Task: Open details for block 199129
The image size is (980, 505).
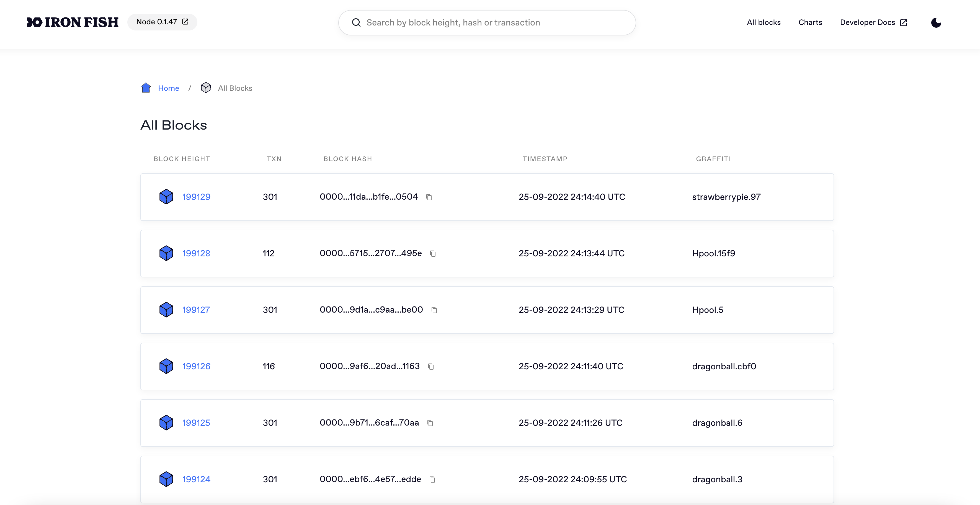Action: click(196, 197)
